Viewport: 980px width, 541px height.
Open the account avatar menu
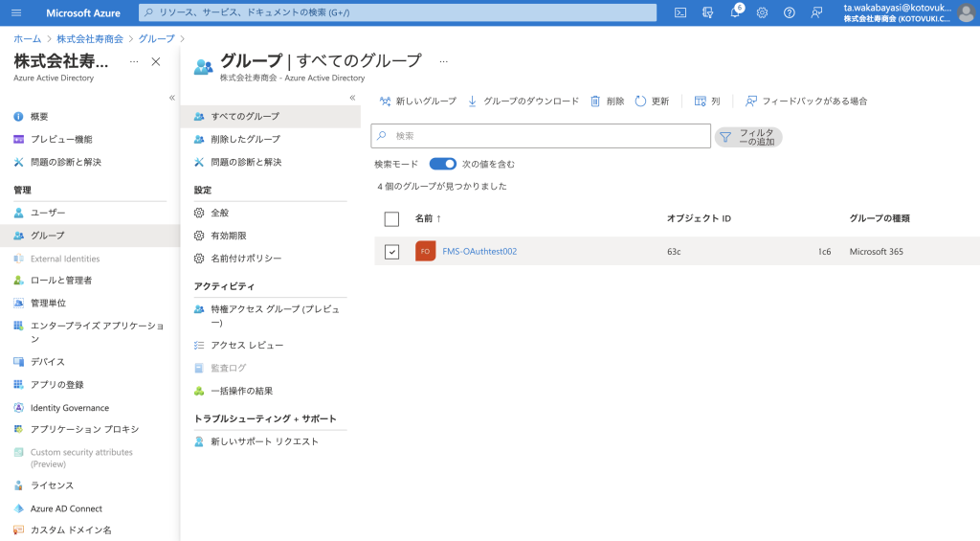point(966,12)
